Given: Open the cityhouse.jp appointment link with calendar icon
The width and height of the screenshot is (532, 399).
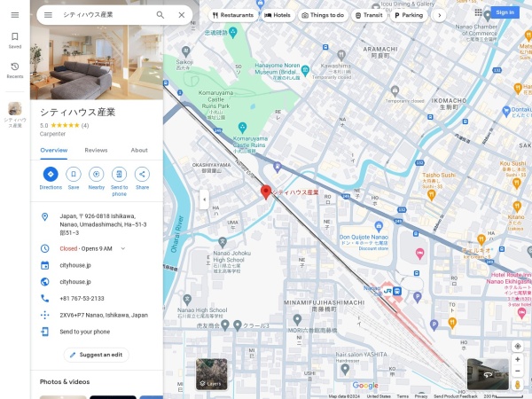Looking at the screenshot, I should point(97,265).
